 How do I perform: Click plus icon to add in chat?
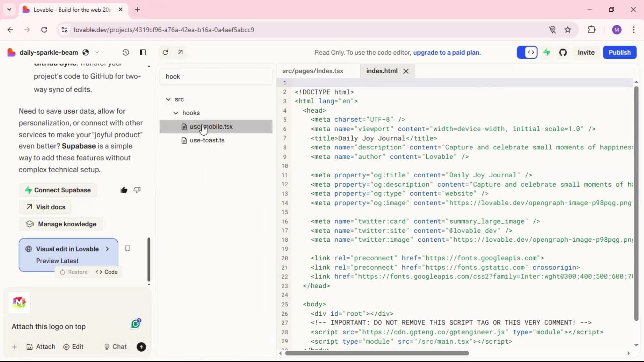click(14, 347)
